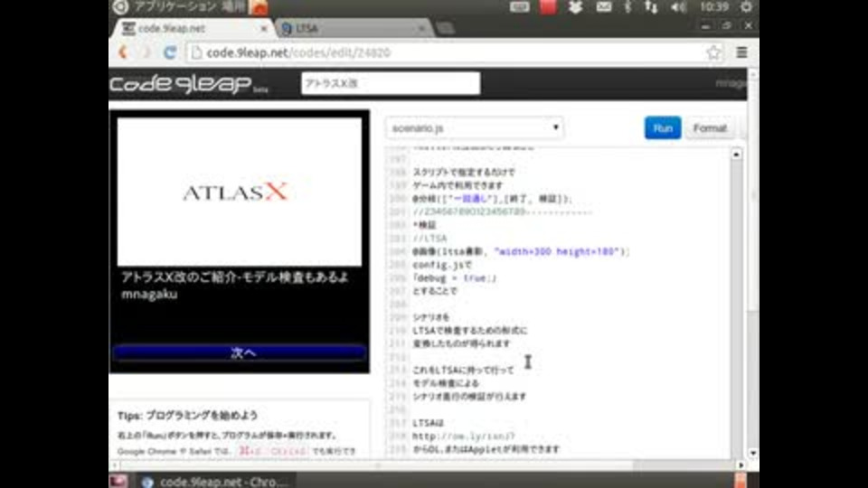
Task: Click the browser forward arrow
Action: tap(146, 52)
